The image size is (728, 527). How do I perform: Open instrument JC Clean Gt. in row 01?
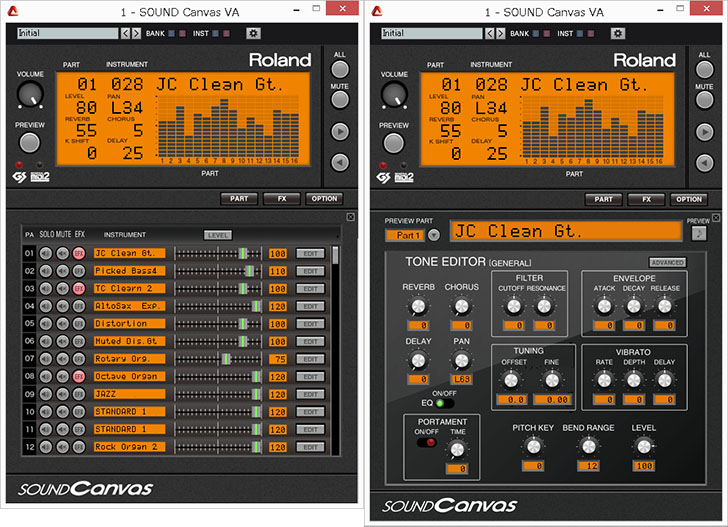click(130, 254)
